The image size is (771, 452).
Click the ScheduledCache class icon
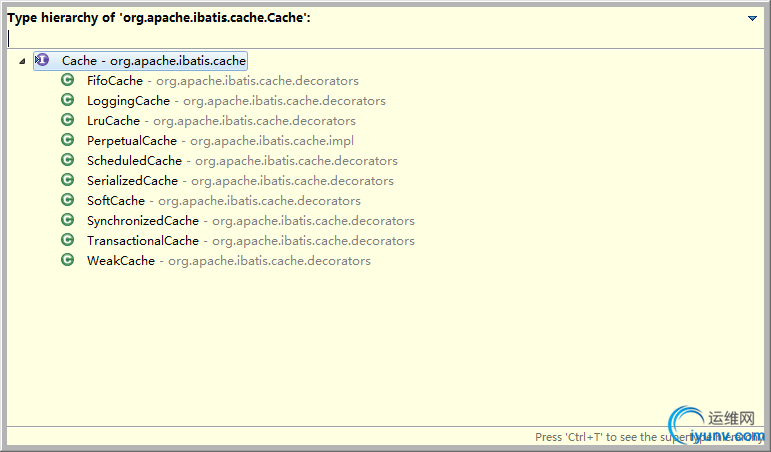point(67,160)
